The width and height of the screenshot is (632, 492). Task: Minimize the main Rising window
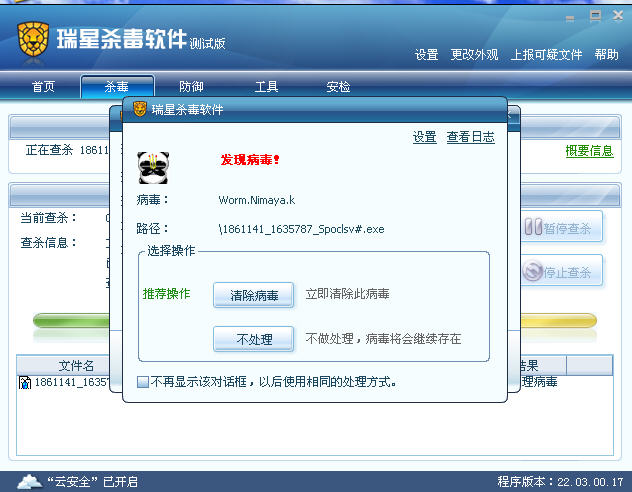[570, 19]
